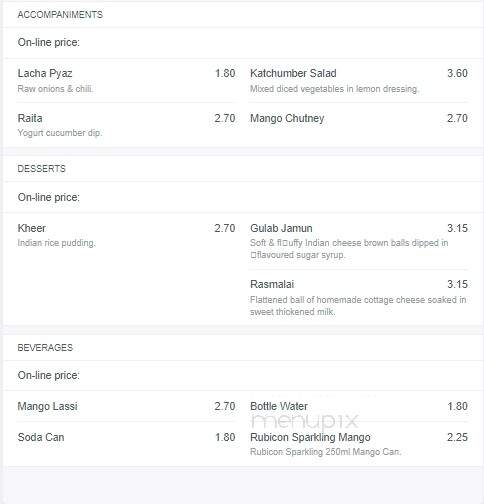Viewport: 484px width, 504px height.
Task: Click the Rasmalai description text
Action: tap(358, 306)
